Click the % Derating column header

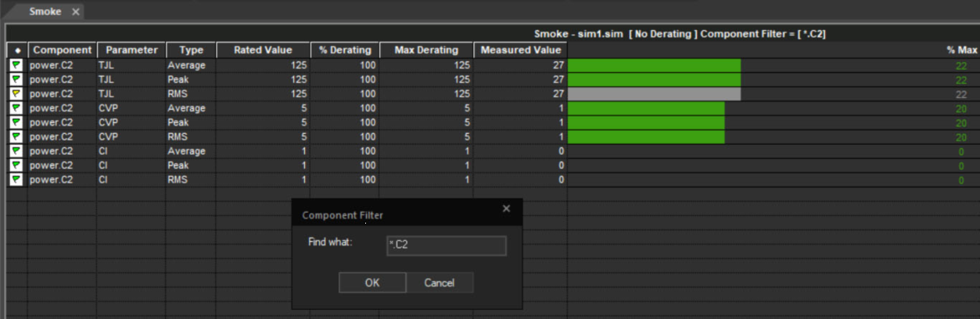(x=344, y=50)
